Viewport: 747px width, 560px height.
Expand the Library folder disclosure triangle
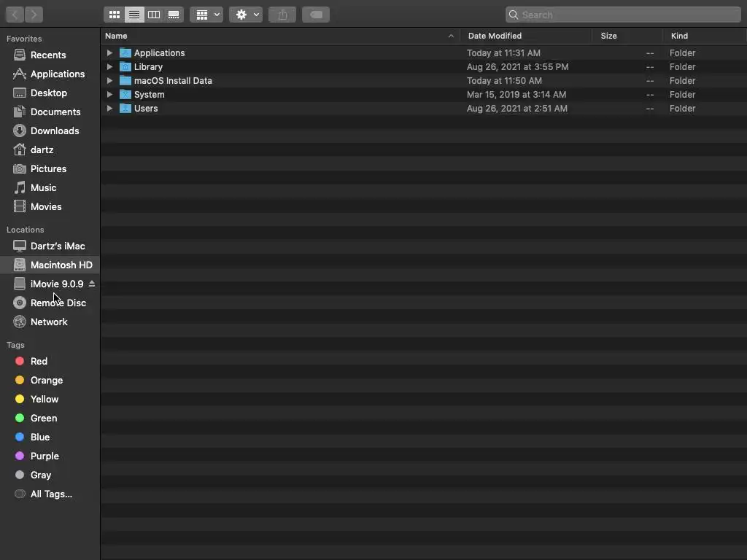point(109,66)
